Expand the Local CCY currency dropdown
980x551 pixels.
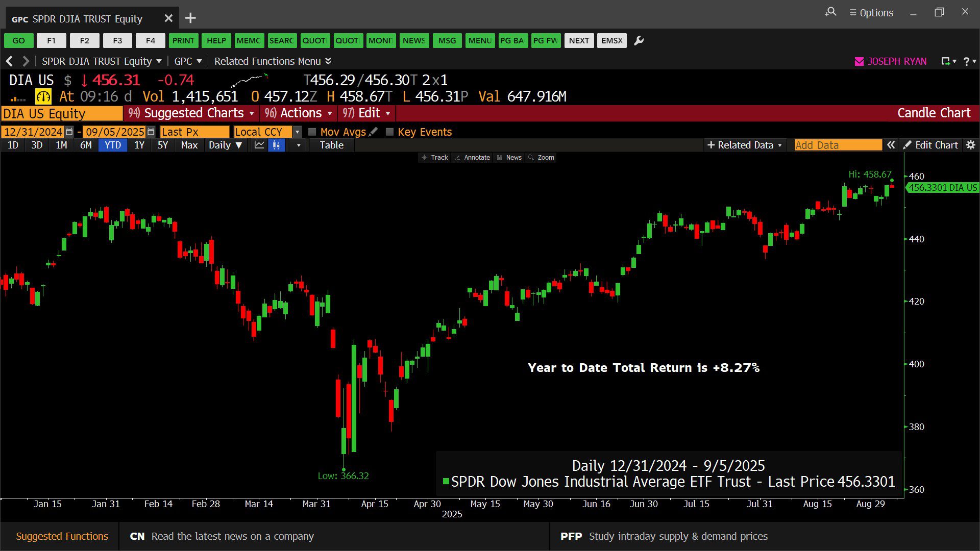pyautogui.click(x=298, y=132)
